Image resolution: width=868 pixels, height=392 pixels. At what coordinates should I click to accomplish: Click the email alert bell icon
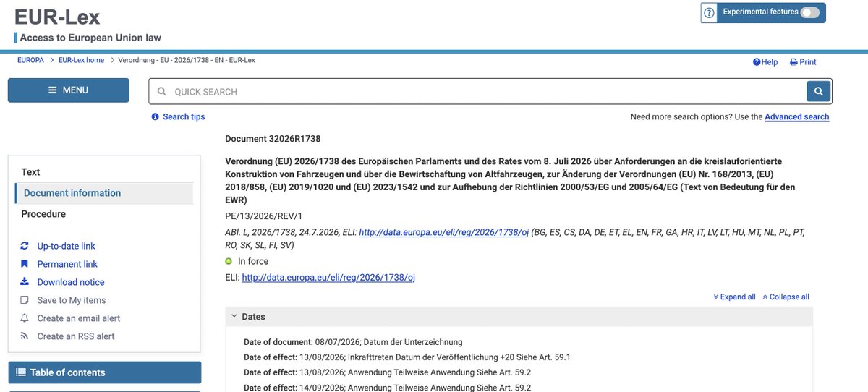tap(25, 318)
